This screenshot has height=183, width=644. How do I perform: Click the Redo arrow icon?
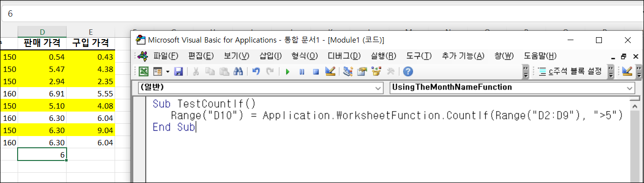click(x=270, y=71)
